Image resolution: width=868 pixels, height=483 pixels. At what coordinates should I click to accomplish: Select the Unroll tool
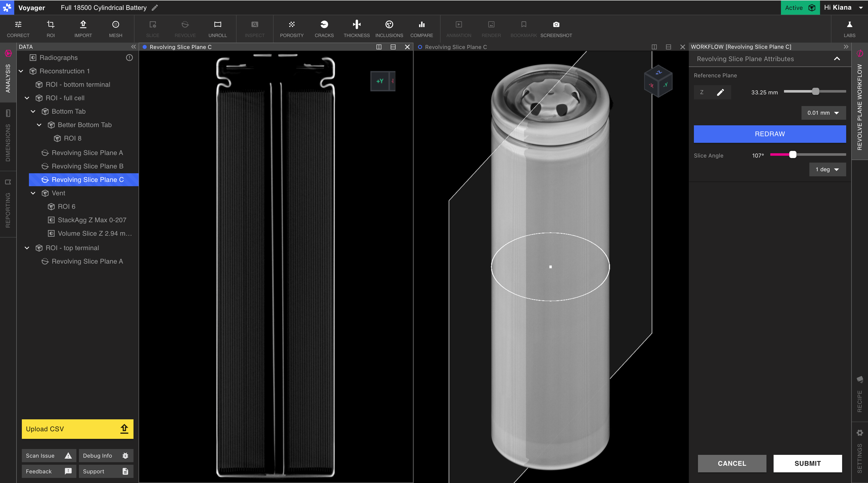(x=218, y=29)
